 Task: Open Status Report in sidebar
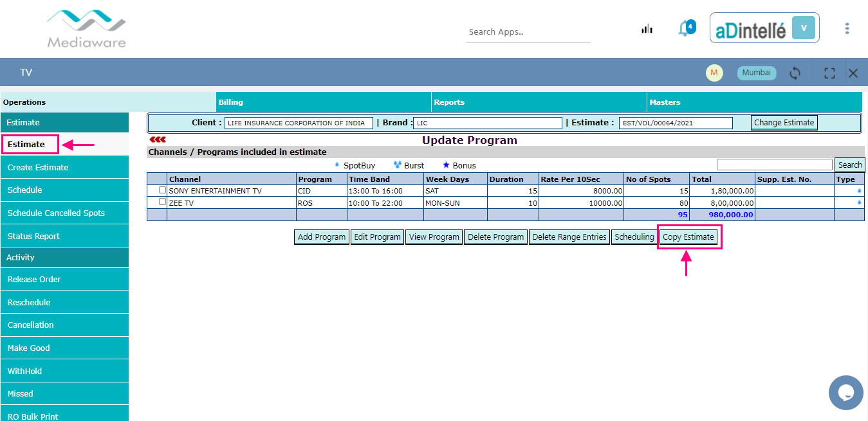point(64,236)
